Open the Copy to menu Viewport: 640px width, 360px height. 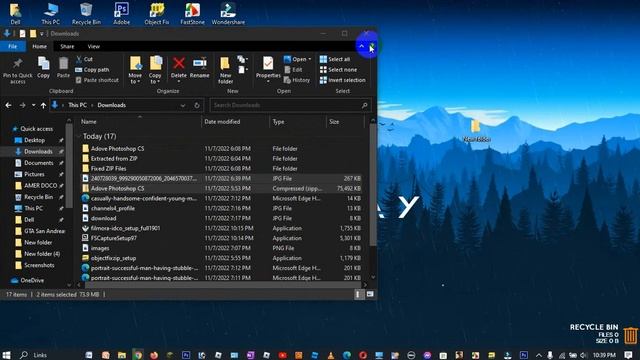coord(155,70)
